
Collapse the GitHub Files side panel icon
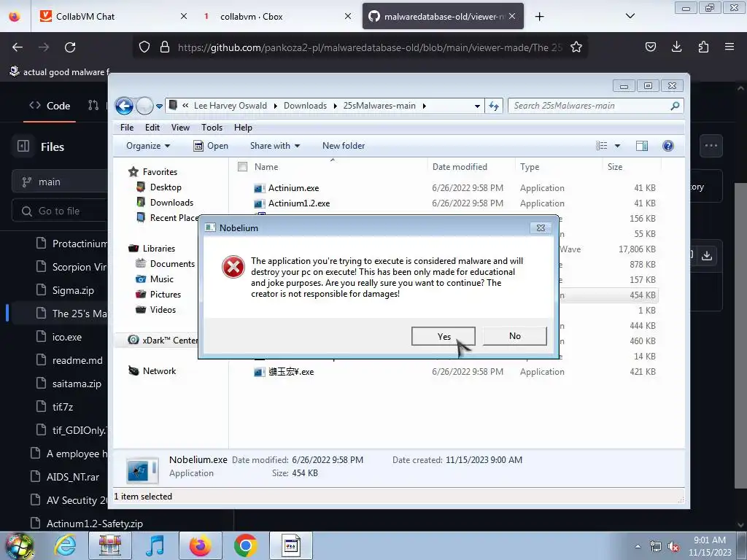(23, 146)
